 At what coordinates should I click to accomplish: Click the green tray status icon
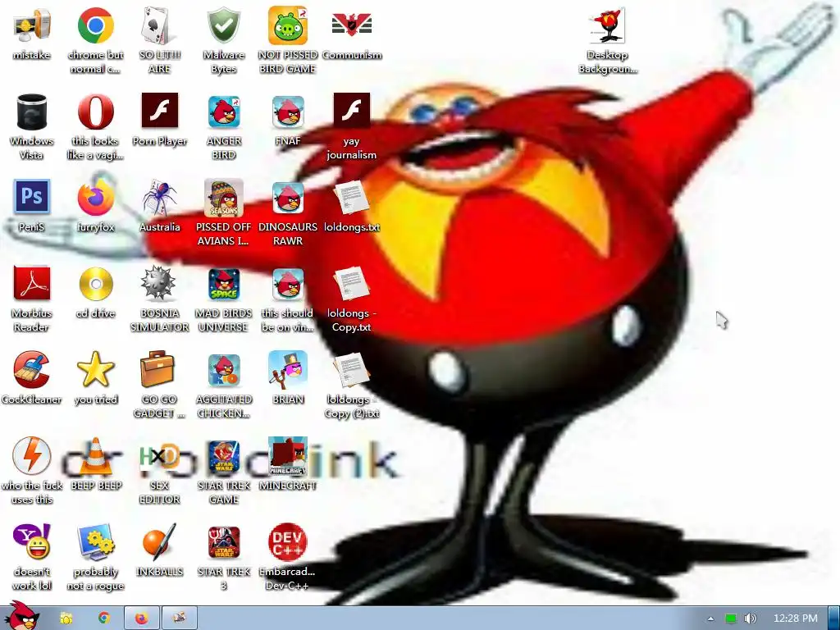(731, 619)
